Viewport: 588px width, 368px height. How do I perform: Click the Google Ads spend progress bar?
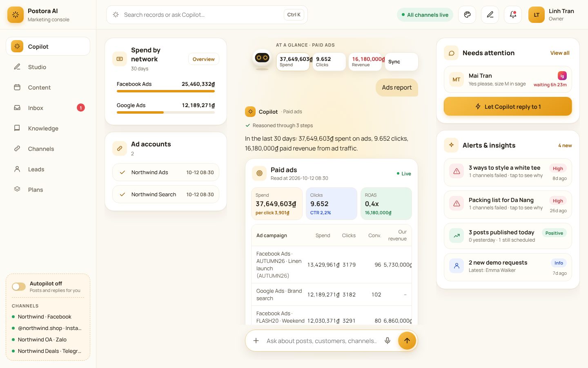166,112
